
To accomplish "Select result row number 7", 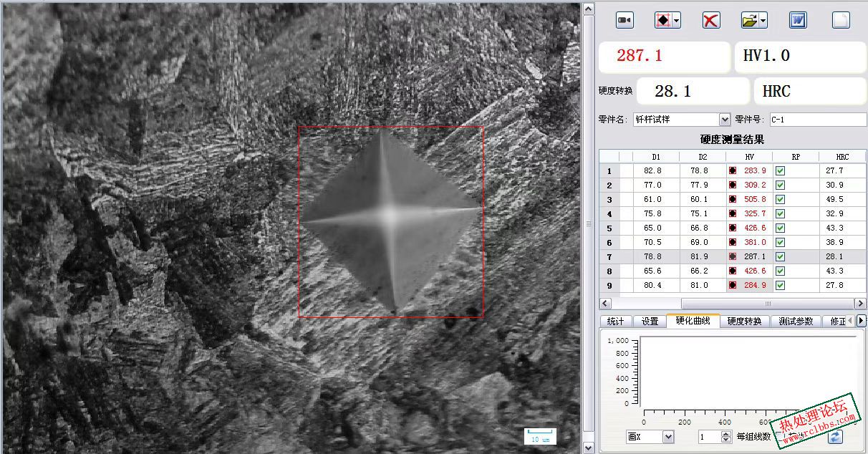I will [609, 256].
